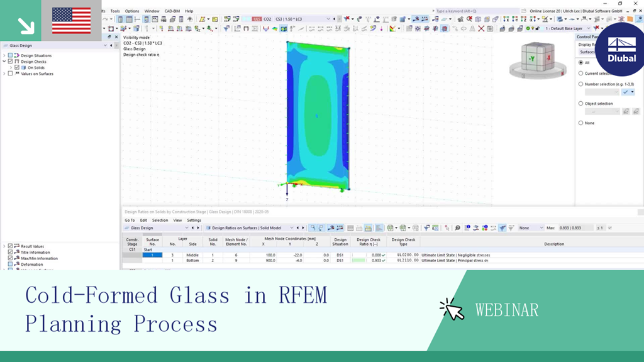Click Max value field 0.933
Screen dimensions: 644x362
click(x=576, y=228)
